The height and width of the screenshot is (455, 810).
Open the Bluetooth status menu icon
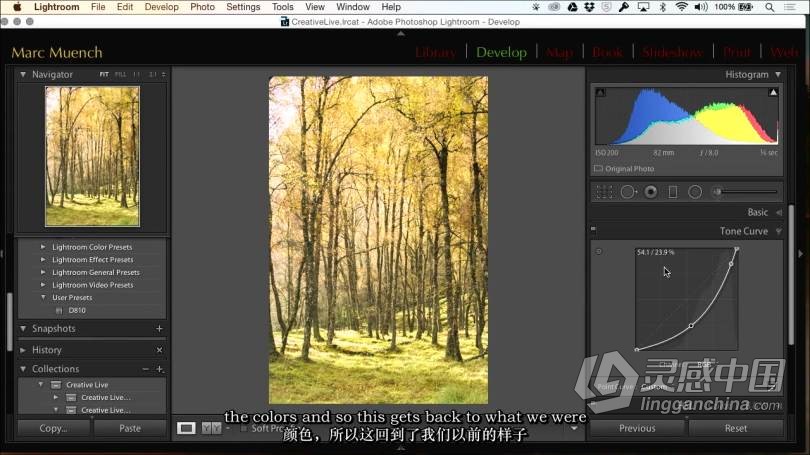click(663, 7)
